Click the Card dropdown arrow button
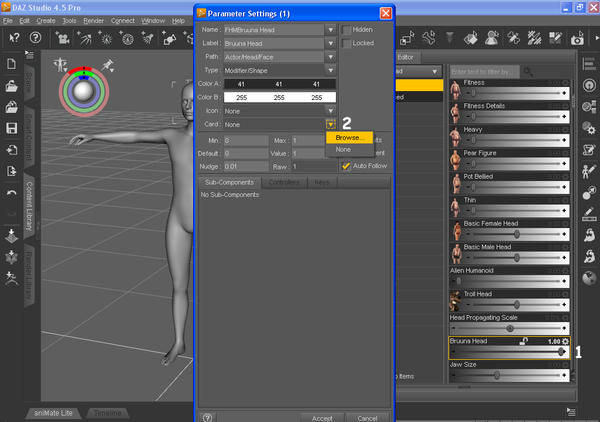Viewport: 600px width, 422px height. (x=331, y=124)
